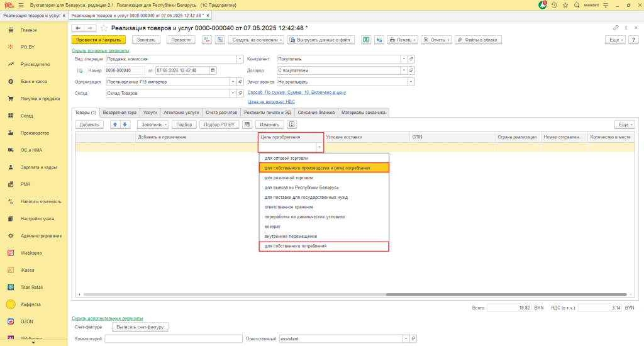The height and width of the screenshot is (346, 644).
Task: Click the Провести button
Action: (x=180, y=40)
